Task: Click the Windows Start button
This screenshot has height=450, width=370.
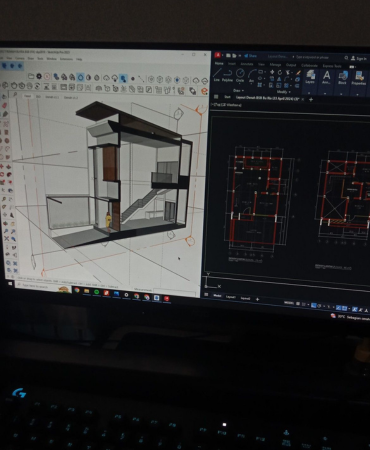Action: point(10,284)
